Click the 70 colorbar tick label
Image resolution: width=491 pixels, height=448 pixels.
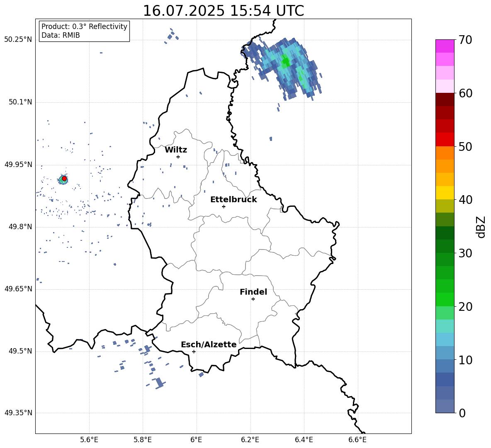coord(465,40)
